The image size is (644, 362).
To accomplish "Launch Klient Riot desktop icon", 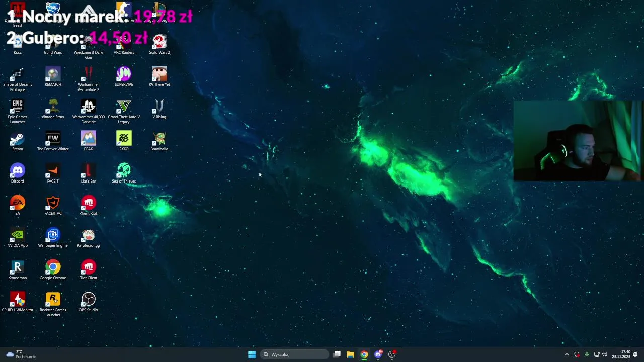I will point(88,205).
